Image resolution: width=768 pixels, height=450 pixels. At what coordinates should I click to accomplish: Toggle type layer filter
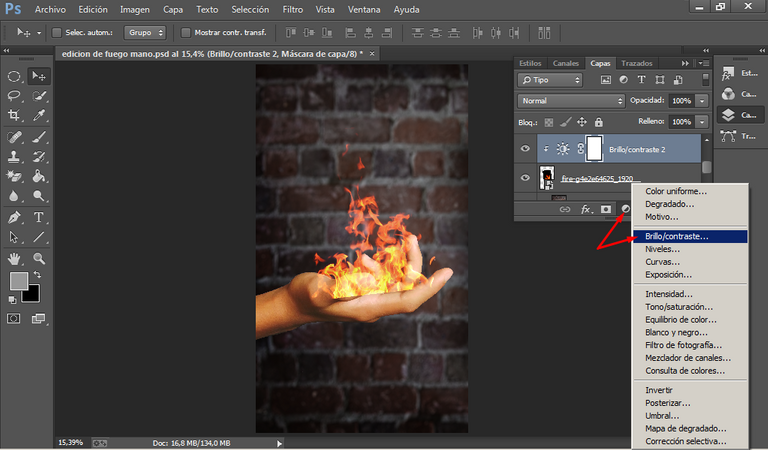pyautogui.click(x=642, y=79)
